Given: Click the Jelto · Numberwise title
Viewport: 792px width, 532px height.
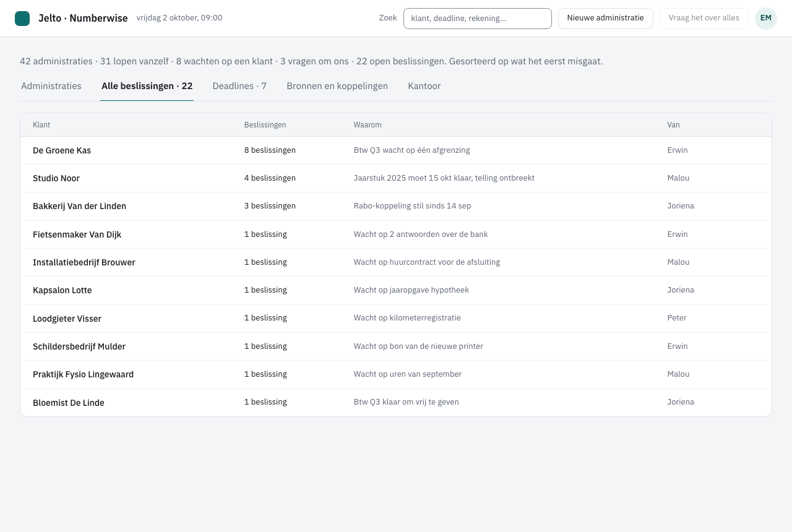Looking at the screenshot, I should coord(83,19).
